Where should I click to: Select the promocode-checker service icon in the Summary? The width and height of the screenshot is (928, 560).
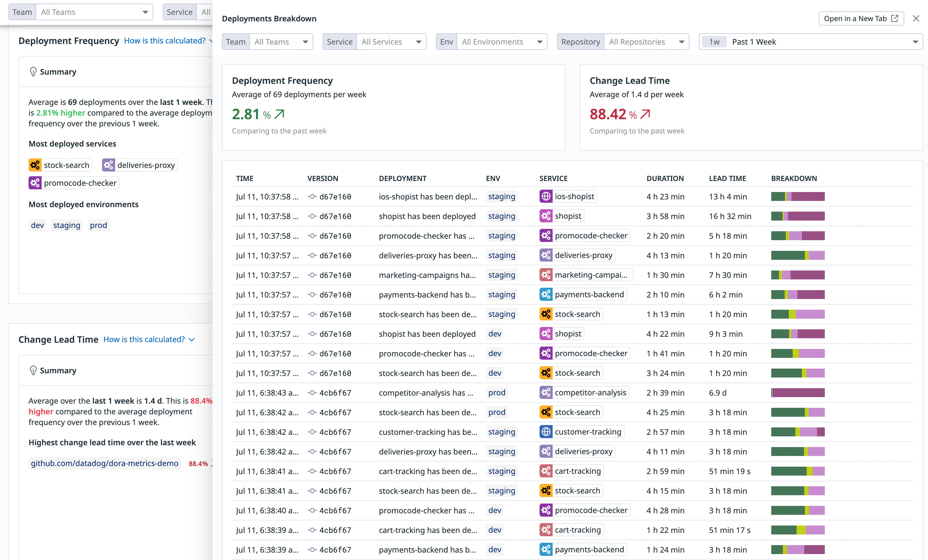coord(35,183)
